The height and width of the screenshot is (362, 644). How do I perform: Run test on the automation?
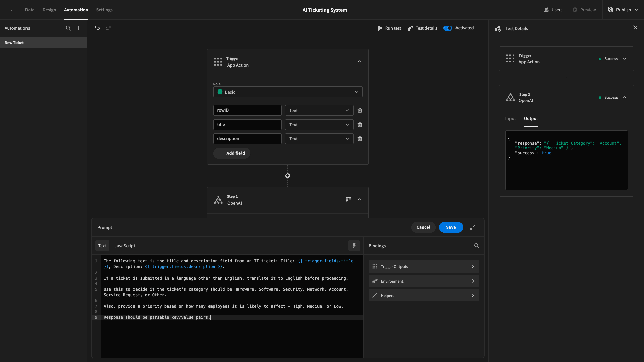coord(389,28)
